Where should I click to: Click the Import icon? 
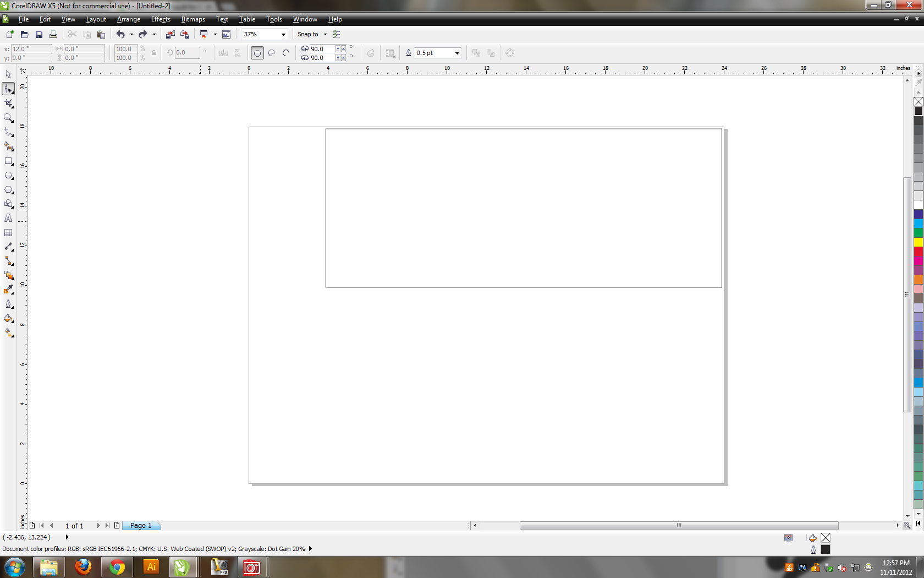[170, 34]
